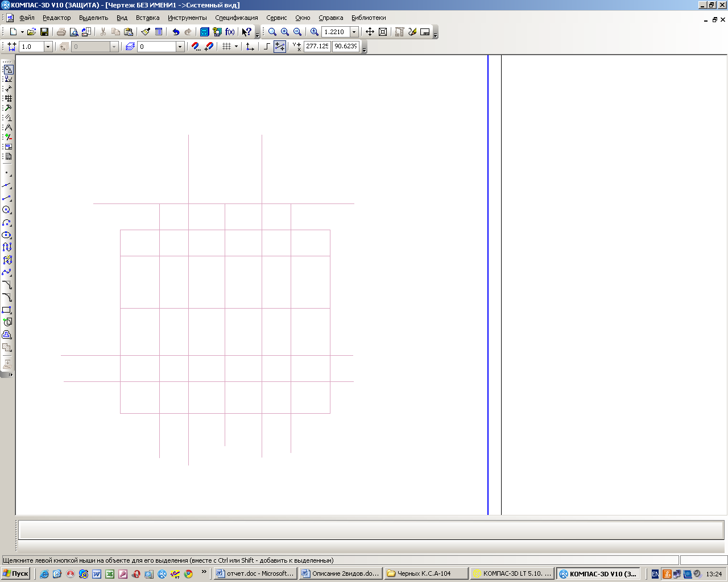The width and height of the screenshot is (728, 582).
Task: Open the Layers manager icon
Action: pyautogui.click(x=130, y=47)
